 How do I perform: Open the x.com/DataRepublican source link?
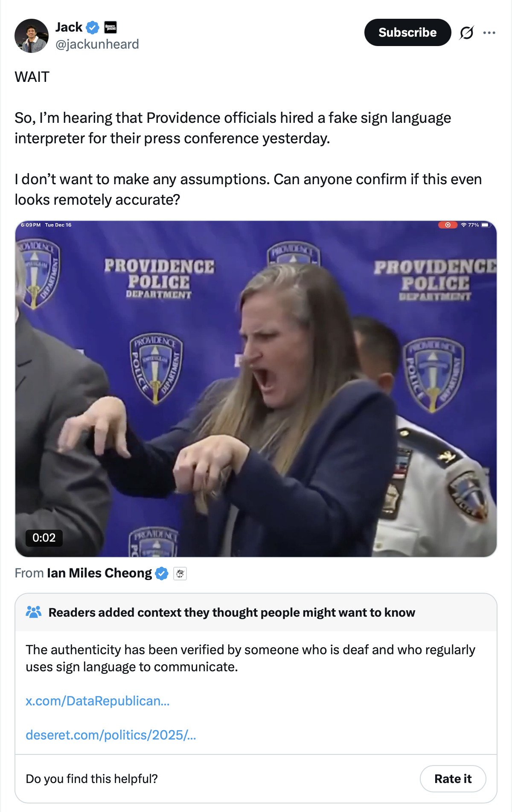[x=98, y=701]
